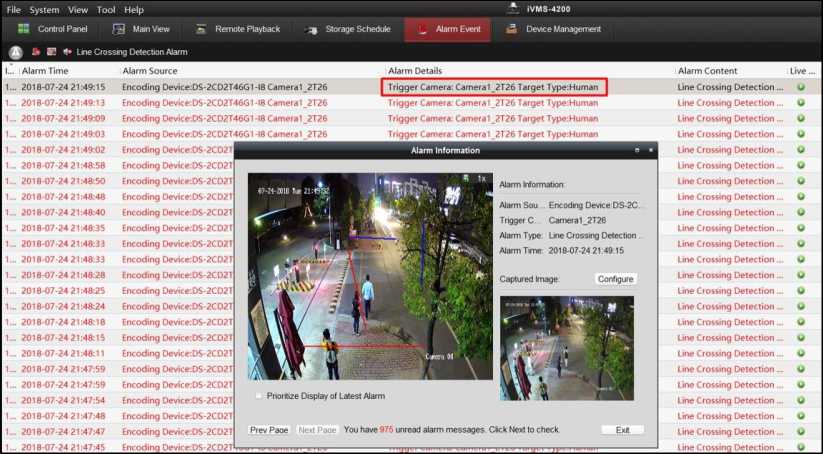
Task: Click the Storage Schedule icon
Action: pos(310,29)
